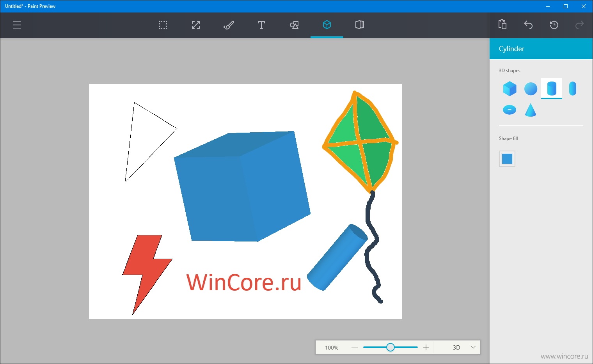
Task: Open the blue Shape fill swatch
Action: tap(507, 159)
